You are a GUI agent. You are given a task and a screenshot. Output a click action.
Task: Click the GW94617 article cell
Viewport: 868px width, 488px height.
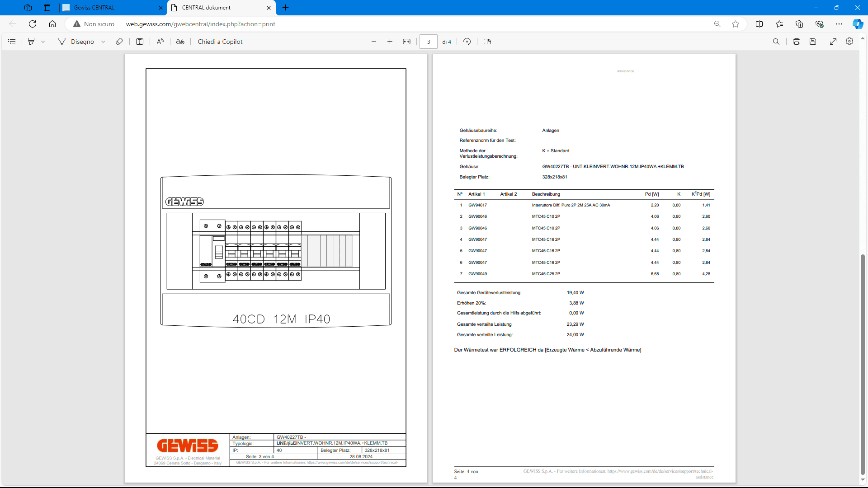(477, 205)
